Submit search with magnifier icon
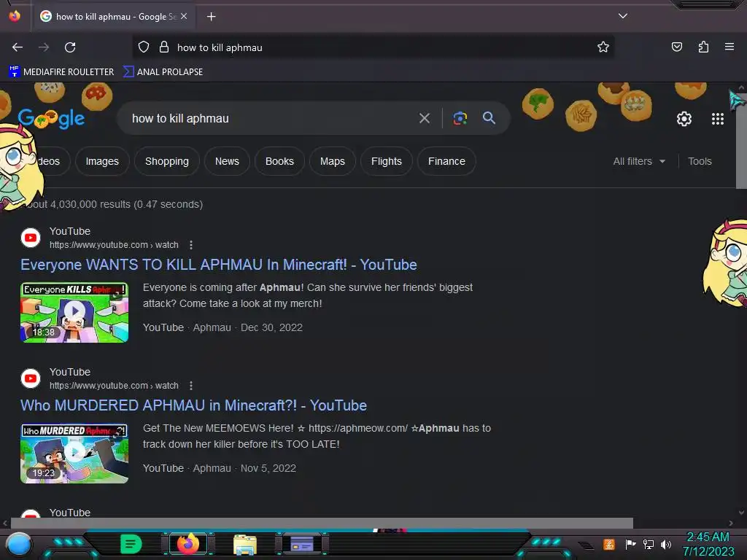The height and width of the screenshot is (560, 747). tap(489, 118)
